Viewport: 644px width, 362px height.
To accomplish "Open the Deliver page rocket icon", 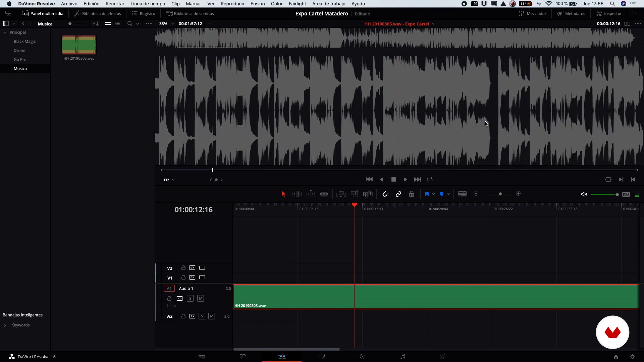I will tap(443, 357).
